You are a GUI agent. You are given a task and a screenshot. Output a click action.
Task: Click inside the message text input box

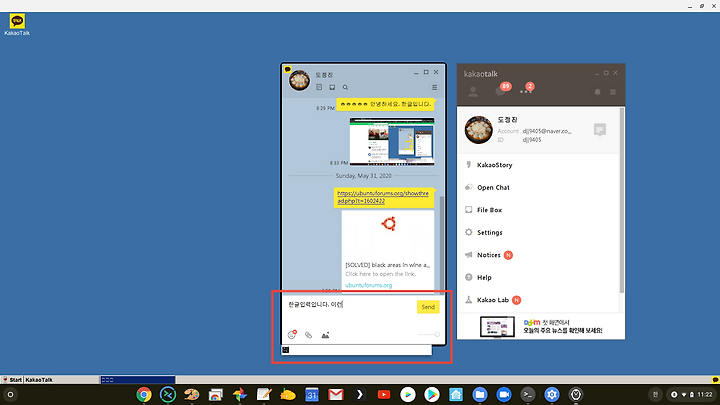tap(349, 310)
